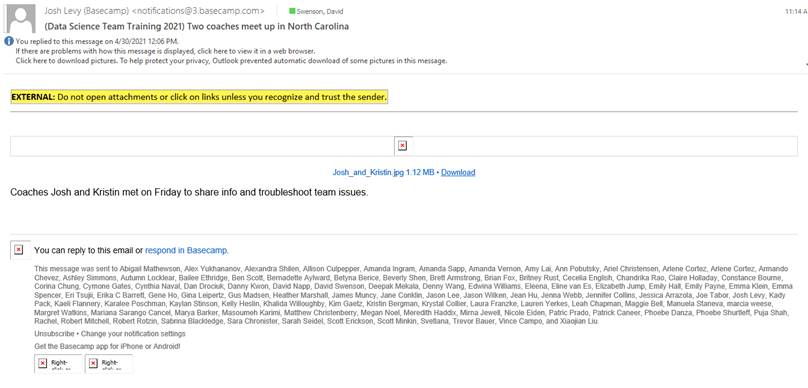Download the Josh_and_Kristin.jpg attachment
The width and height of the screenshot is (808, 388).
point(458,172)
